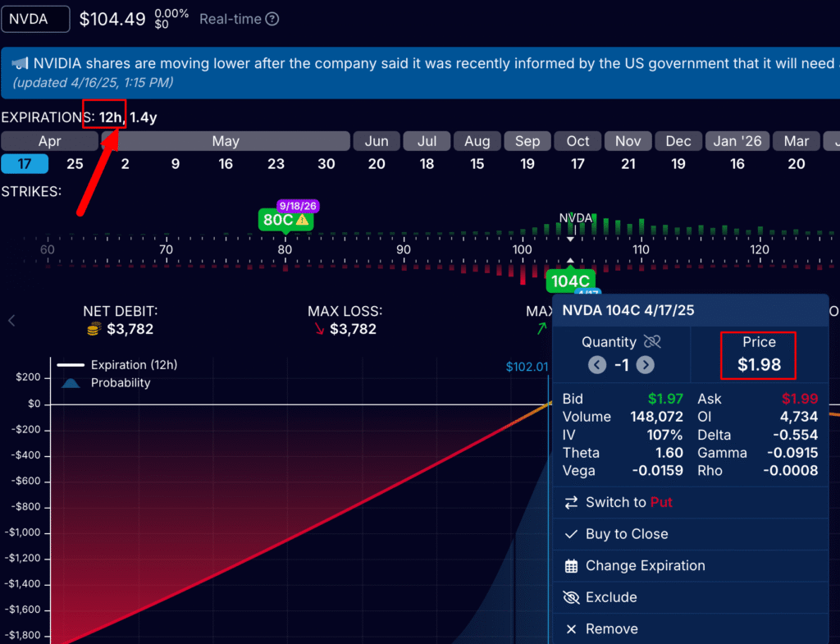Choose the May 9 expiration
Viewport: 840px width, 644px height.
[x=176, y=163]
